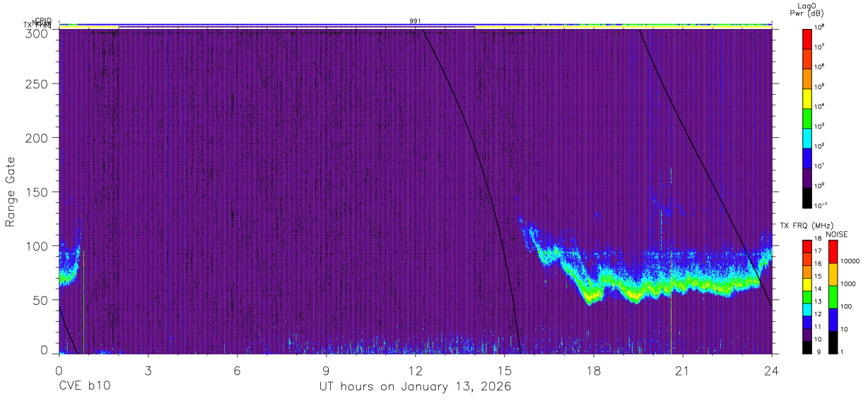This screenshot has height=401, width=868.
Task: Click the red segment of TX FRQ colorbar
Action: 807,247
